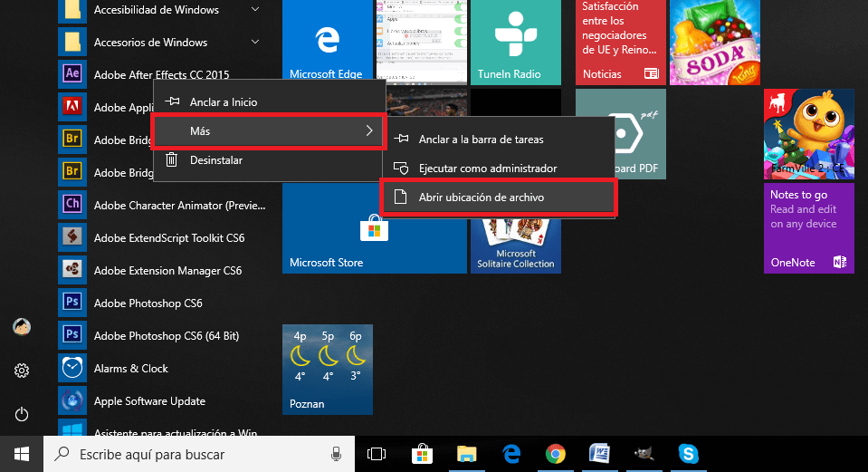
Task: Select Anclar a Inicio in context menu
Action: [269, 102]
